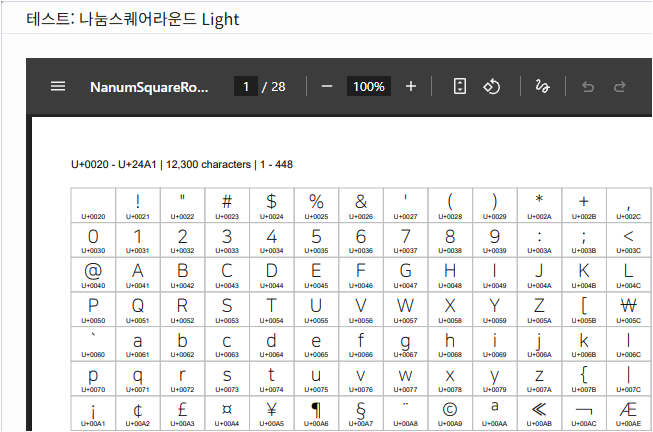The height and width of the screenshot is (432, 653).
Task: Click the glyph cell labeled U+0023
Action: click(x=227, y=205)
